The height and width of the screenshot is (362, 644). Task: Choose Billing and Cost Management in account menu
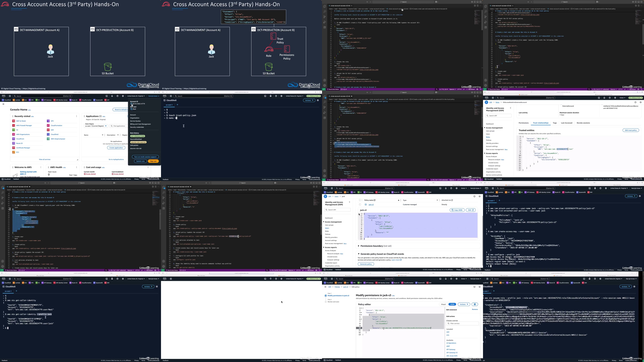140,124
